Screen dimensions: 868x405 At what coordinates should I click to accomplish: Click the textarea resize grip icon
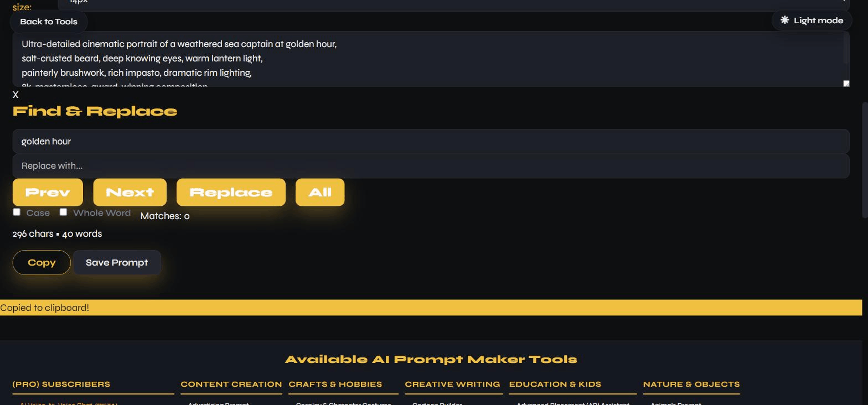pos(846,84)
